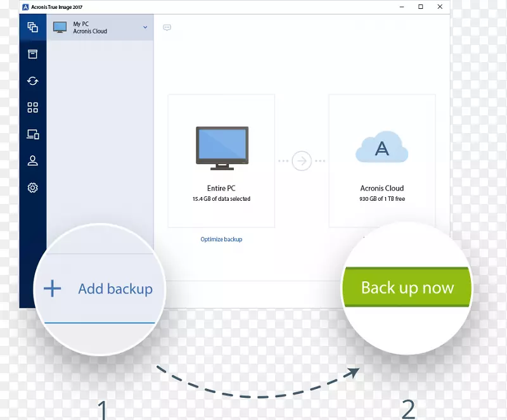Click the Acronis logo in title bar

tap(25, 7)
